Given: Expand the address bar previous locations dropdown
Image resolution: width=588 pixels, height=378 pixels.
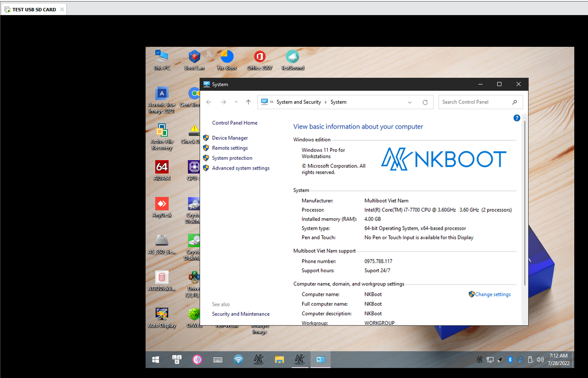Looking at the screenshot, I should coord(410,102).
